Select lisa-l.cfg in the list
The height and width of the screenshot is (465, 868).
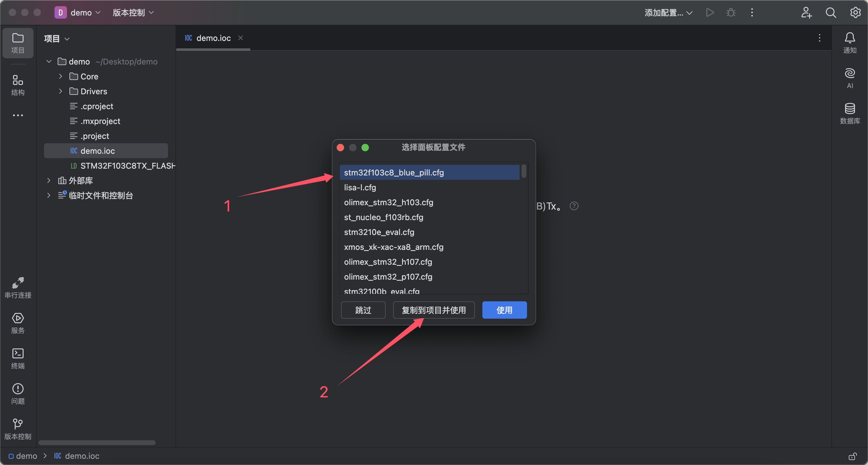(x=429, y=187)
